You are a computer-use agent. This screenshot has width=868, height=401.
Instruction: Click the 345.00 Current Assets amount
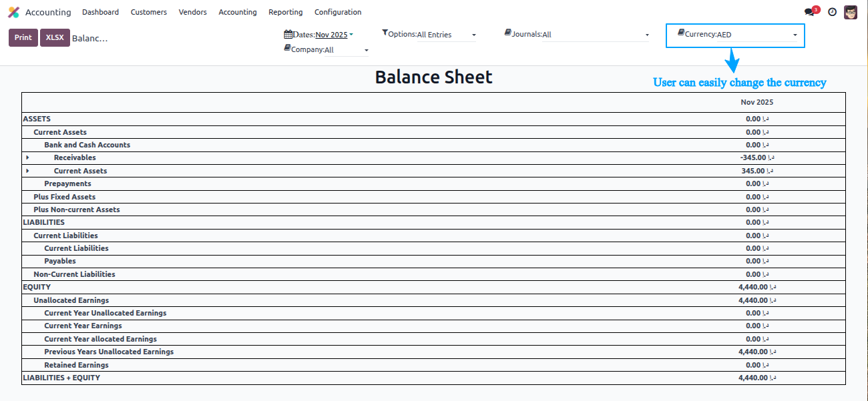point(757,171)
